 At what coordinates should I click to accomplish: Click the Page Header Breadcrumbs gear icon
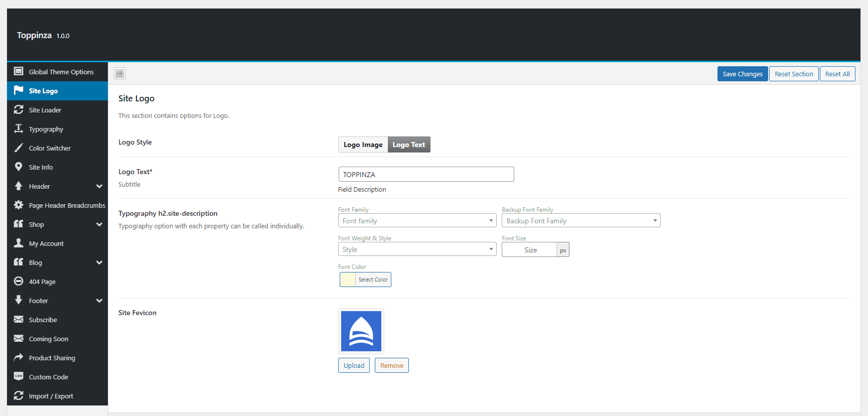(19, 205)
